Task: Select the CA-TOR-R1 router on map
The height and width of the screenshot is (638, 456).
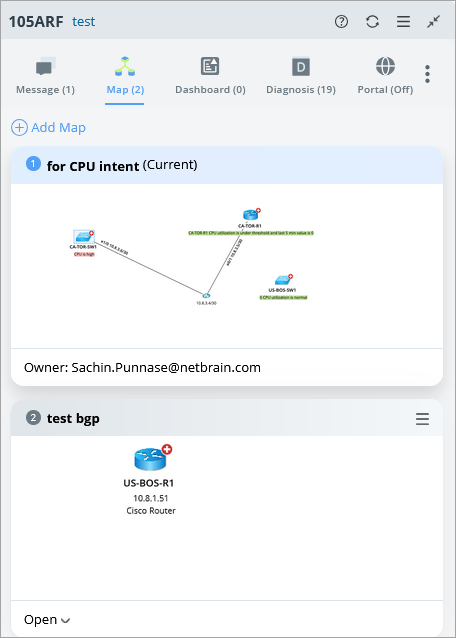Action: tap(251, 214)
